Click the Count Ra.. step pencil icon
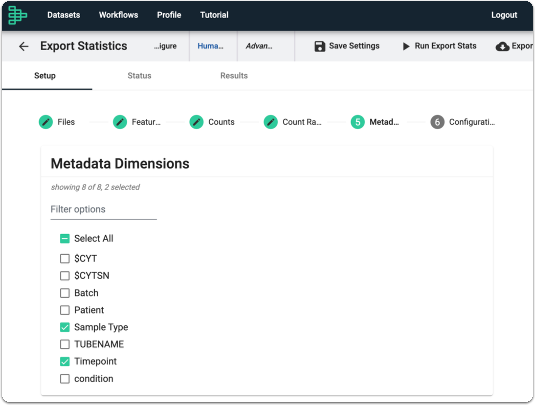The width and height of the screenshot is (535, 405). [x=271, y=122]
